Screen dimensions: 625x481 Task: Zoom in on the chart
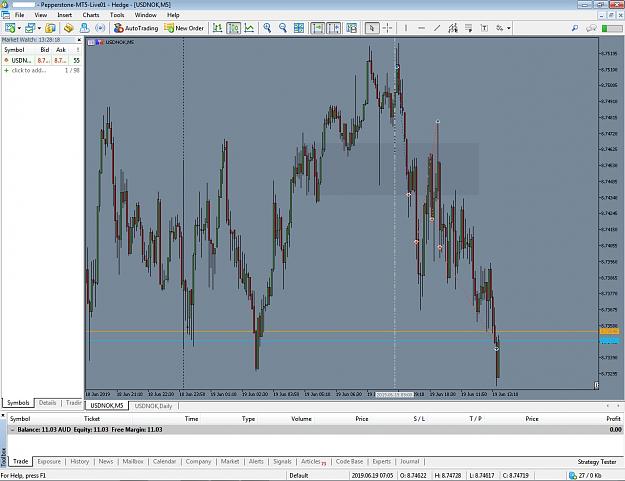tap(267, 28)
